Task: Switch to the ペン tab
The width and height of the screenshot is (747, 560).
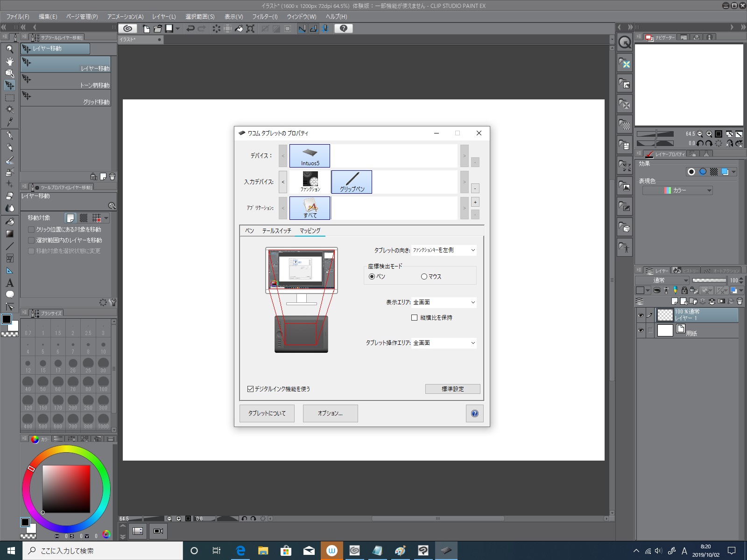Action: [250, 231]
